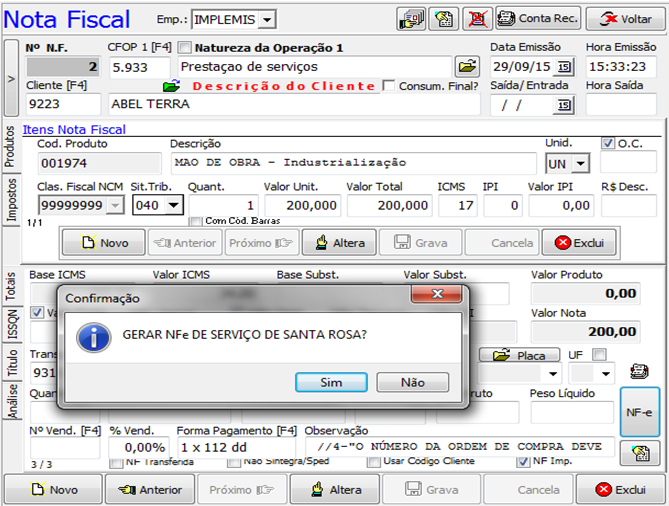669x506 pixels.
Task: Open the Data Emissão calendar picker
Action: tap(564, 67)
